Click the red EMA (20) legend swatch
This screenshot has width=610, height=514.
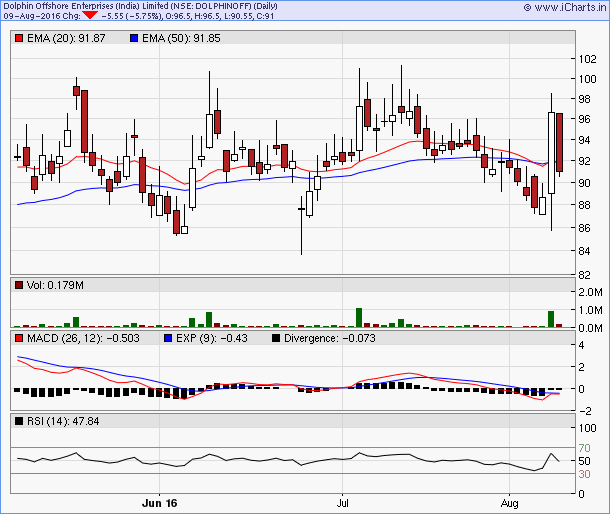tap(19, 38)
